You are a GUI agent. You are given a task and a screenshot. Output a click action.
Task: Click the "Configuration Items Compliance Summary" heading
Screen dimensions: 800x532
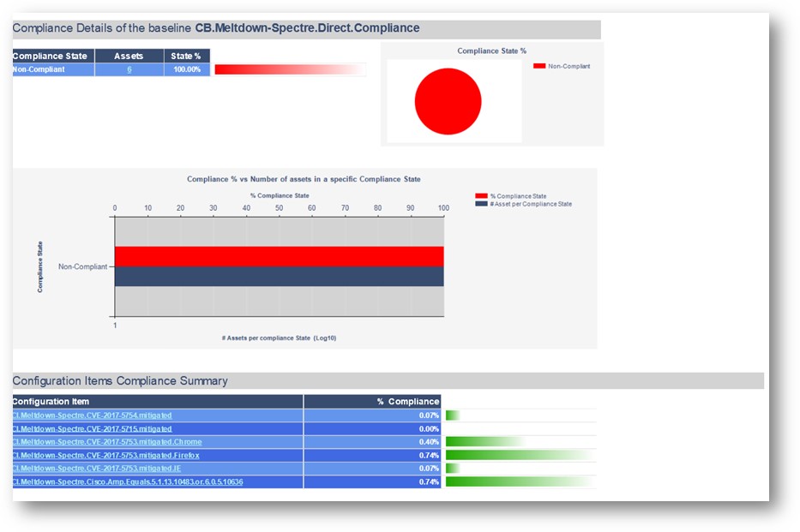click(x=120, y=380)
